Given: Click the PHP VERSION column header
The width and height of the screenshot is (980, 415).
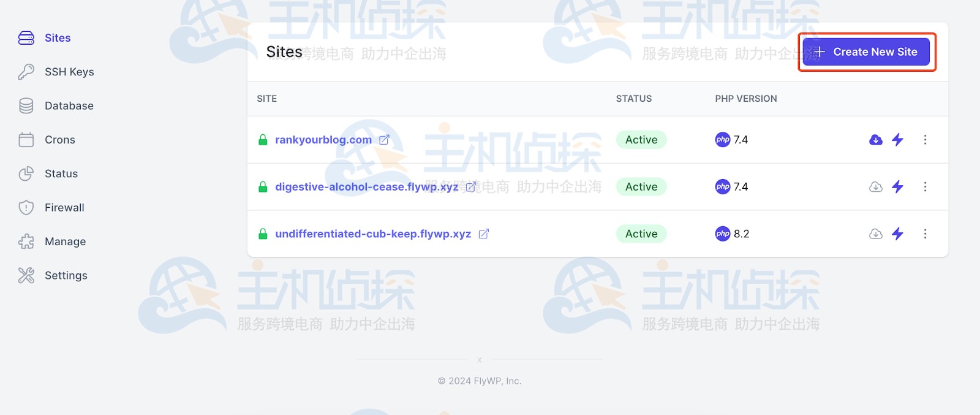Looking at the screenshot, I should pyautogui.click(x=746, y=99).
